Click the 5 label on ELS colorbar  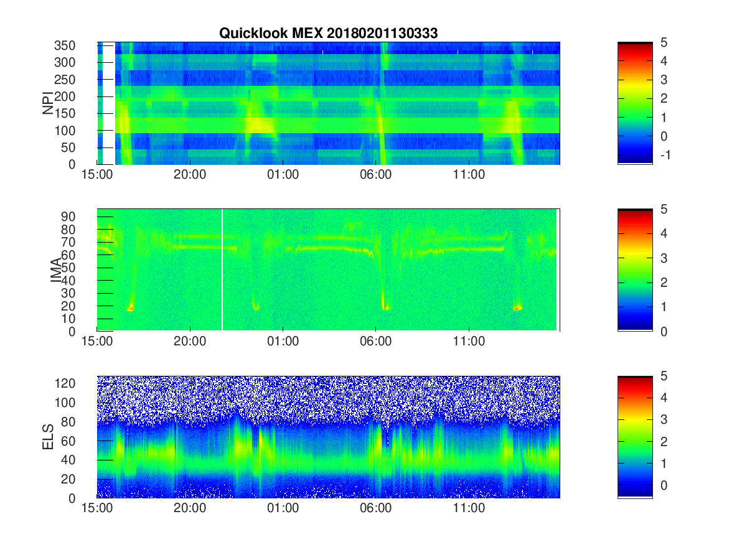[665, 376]
